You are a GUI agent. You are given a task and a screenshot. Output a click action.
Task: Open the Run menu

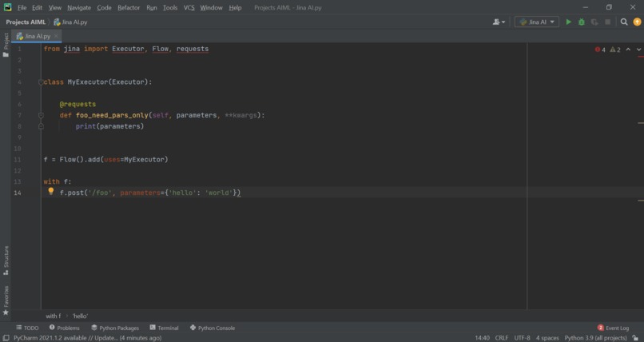pyautogui.click(x=152, y=7)
